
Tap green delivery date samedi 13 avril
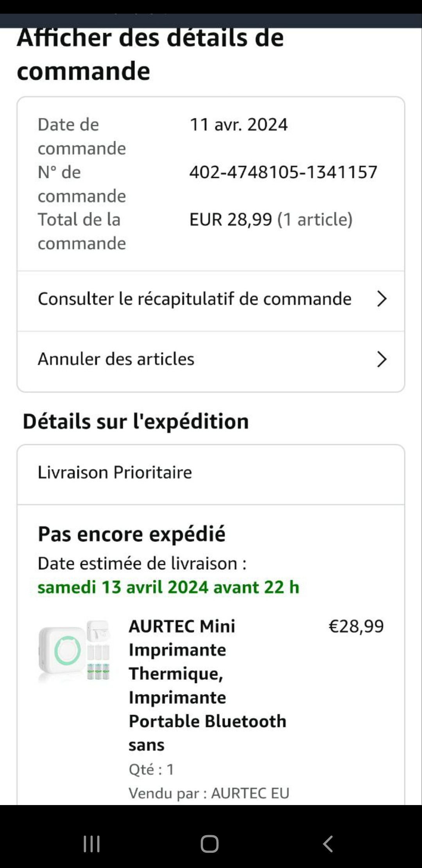tap(168, 587)
